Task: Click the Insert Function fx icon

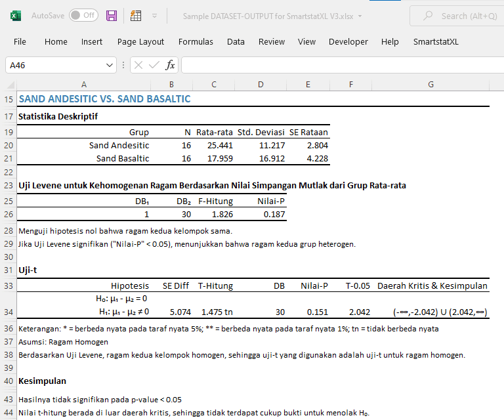Action: point(170,65)
